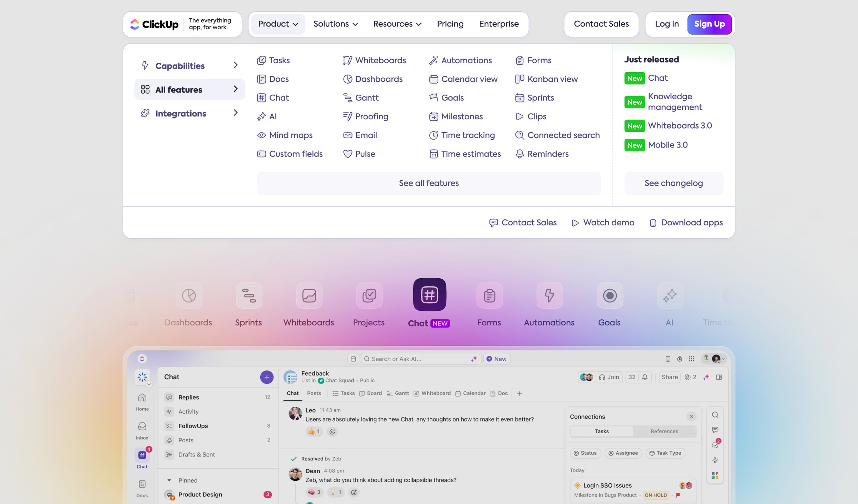
Task: Click See all features
Action: click(429, 183)
